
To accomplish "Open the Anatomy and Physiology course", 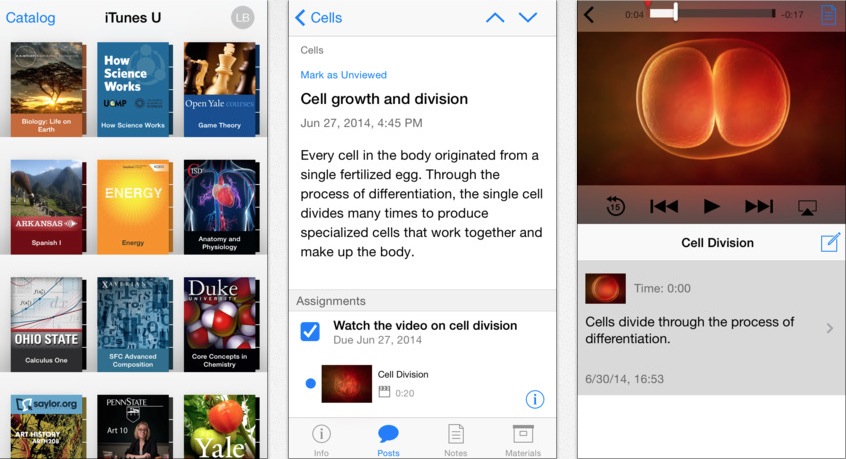I will (221, 207).
